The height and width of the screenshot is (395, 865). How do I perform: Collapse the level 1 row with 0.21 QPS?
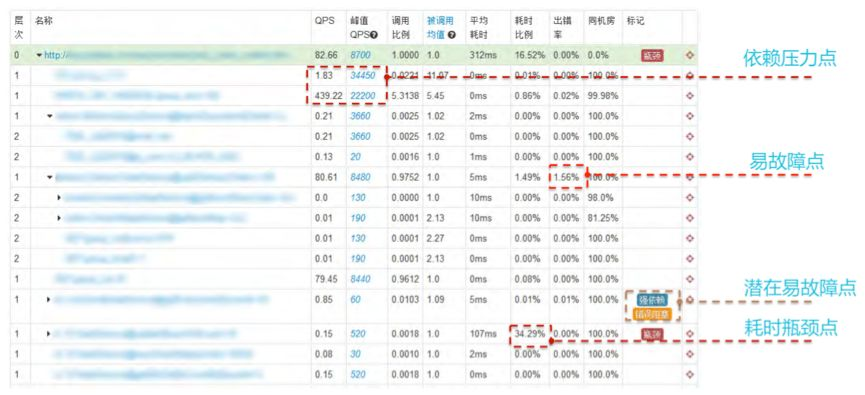(x=50, y=116)
